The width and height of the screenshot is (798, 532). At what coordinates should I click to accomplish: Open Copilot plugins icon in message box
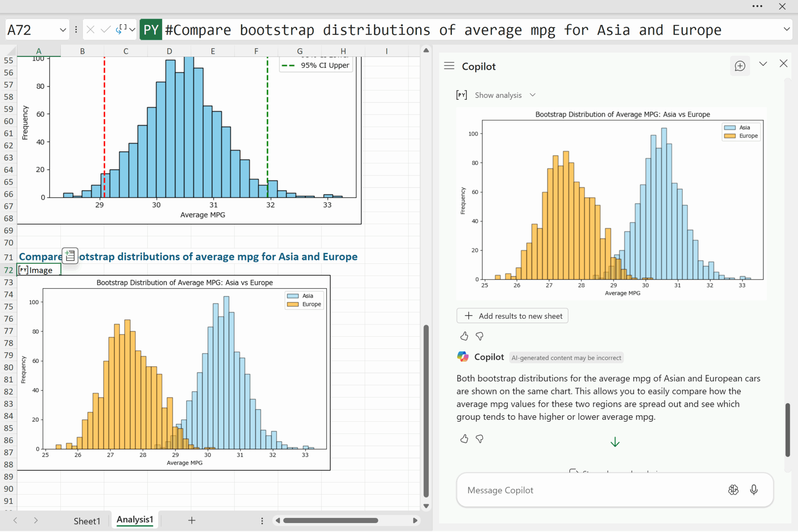click(733, 490)
